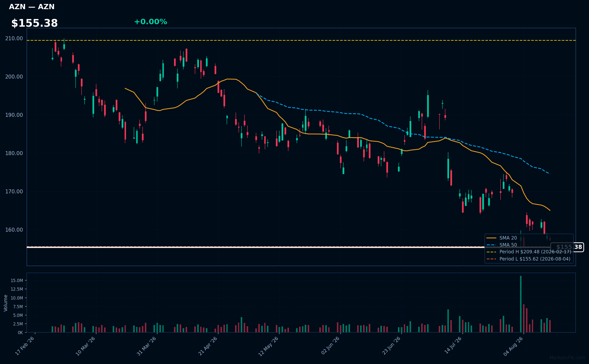Click the 160.00 price axis label
The width and height of the screenshot is (589, 364).
pos(14,230)
